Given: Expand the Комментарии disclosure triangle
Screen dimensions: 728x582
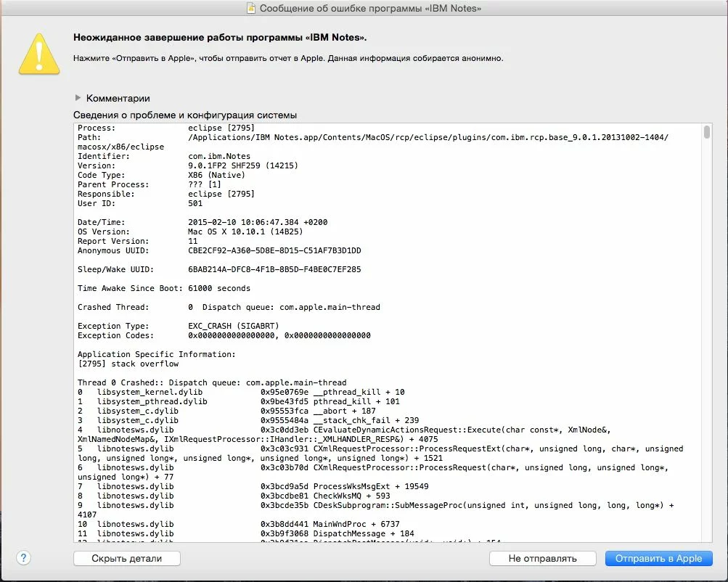Looking at the screenshot, I should click(x=78, y=98).
